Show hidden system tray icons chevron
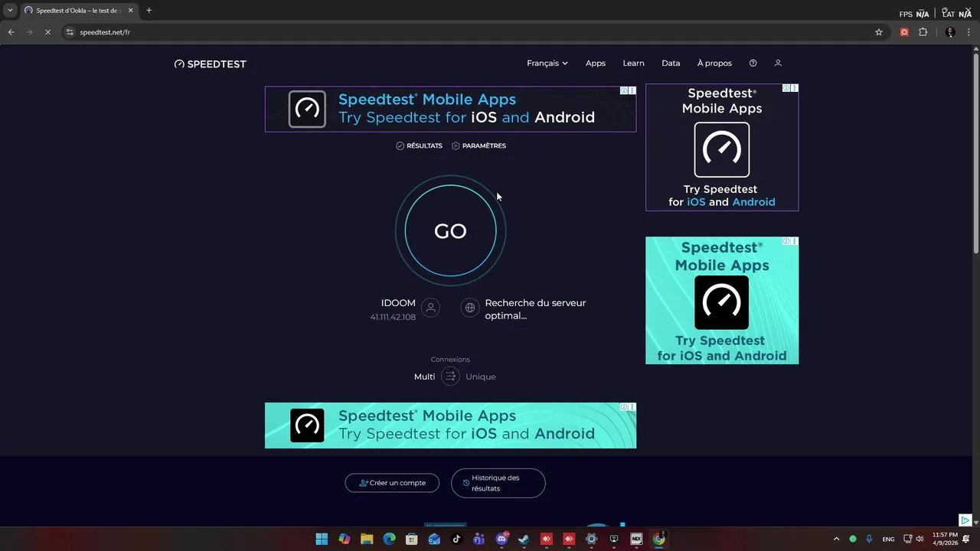Screen dimensions: 980x551 (836, 539)
